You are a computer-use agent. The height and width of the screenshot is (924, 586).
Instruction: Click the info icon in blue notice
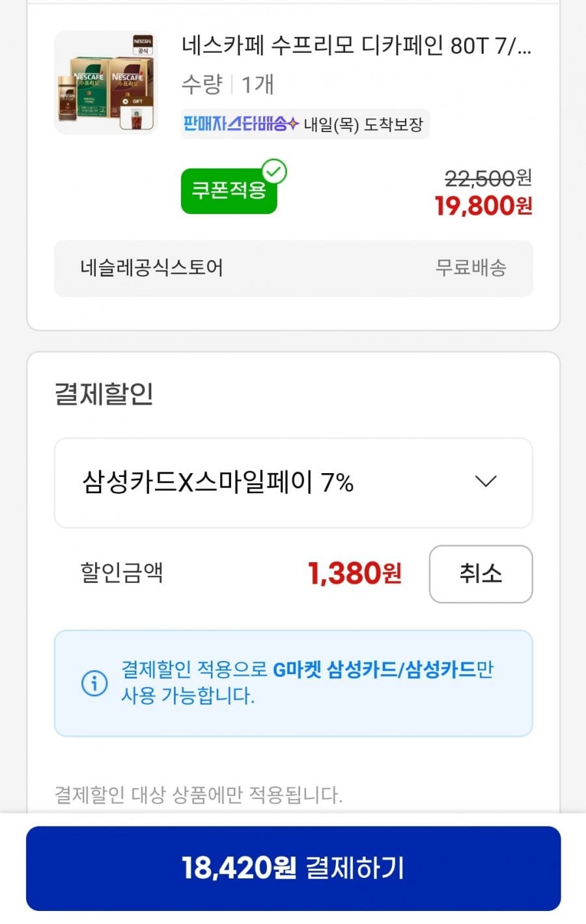[94, 683]
